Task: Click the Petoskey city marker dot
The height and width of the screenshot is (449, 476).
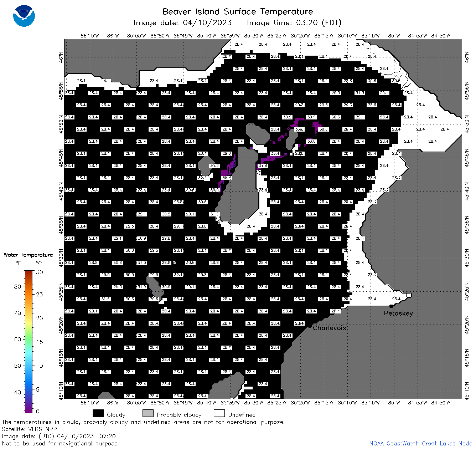Action: pos(391,306)
